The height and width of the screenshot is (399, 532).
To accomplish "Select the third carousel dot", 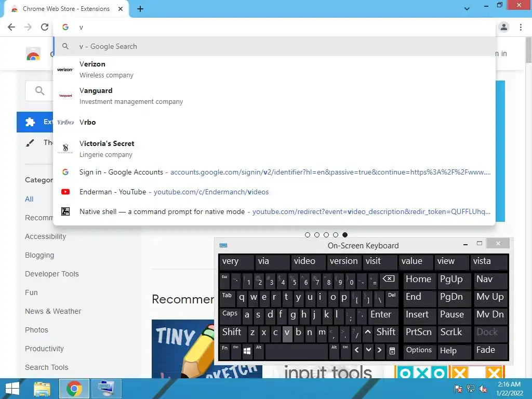I will tap(326, 235).
